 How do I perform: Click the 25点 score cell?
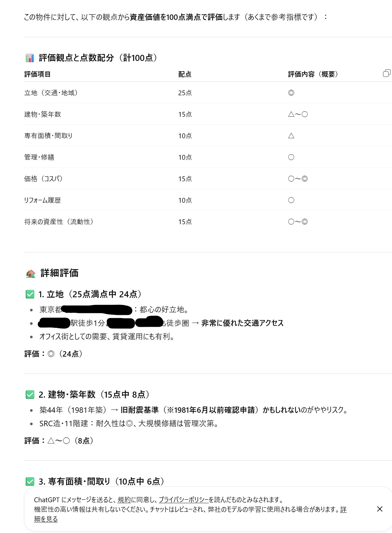185,93
